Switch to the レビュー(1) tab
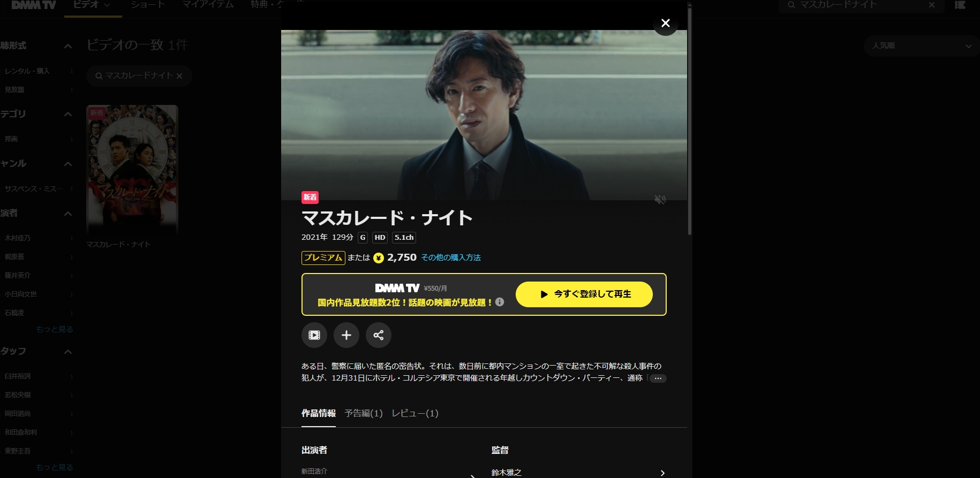980x478 pixels. pos(415,413)
